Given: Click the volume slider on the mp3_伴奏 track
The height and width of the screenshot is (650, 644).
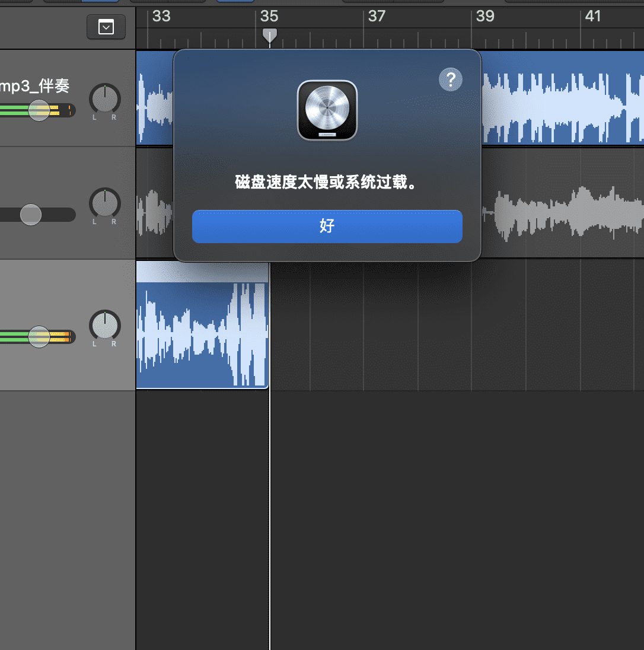Looking at the screenshot, I should point(39,110).
